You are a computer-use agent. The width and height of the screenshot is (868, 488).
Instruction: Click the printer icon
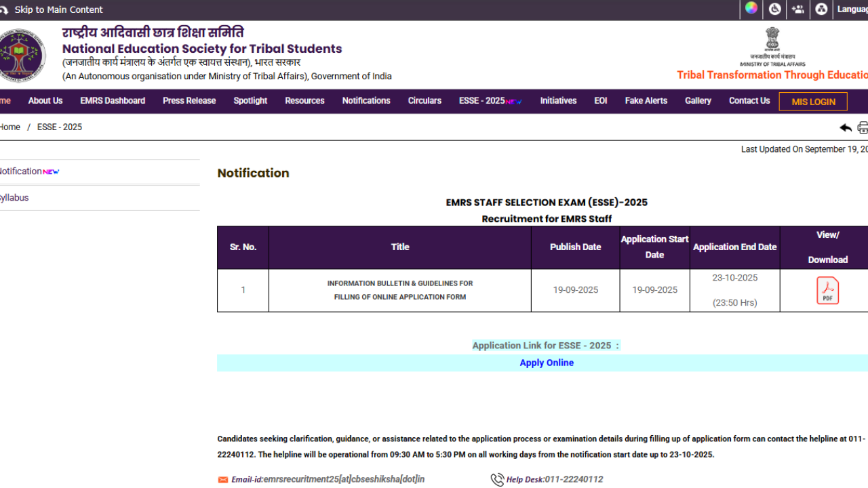click(x=863, y=127)
